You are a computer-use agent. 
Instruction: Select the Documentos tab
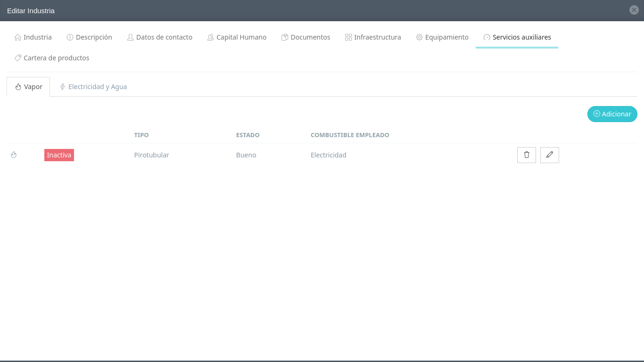point(305,37)
